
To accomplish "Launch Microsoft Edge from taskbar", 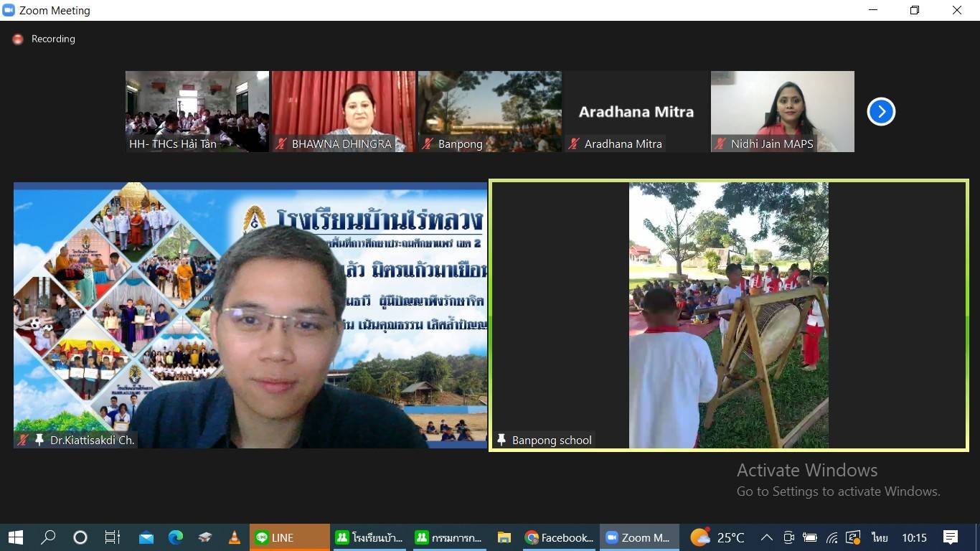I will click(176, 537).
